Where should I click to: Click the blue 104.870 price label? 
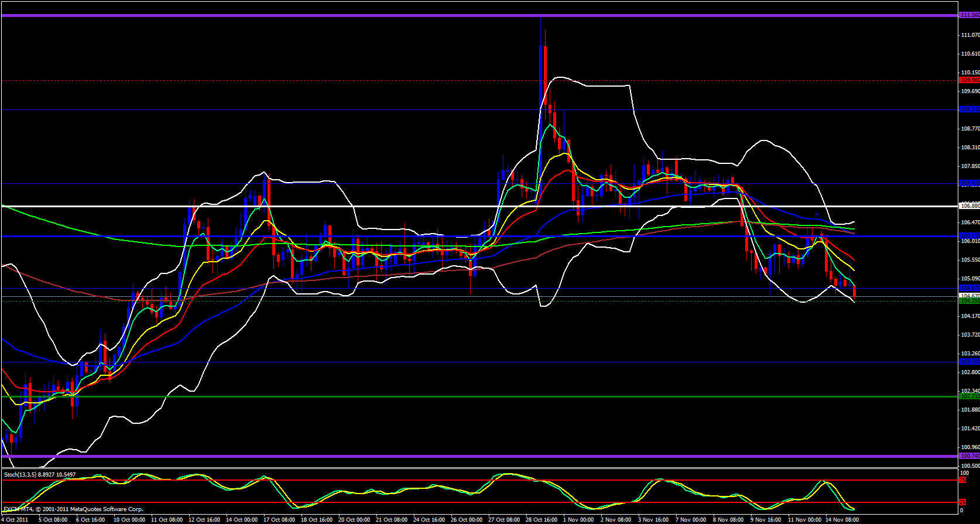(x=969, y=288)
